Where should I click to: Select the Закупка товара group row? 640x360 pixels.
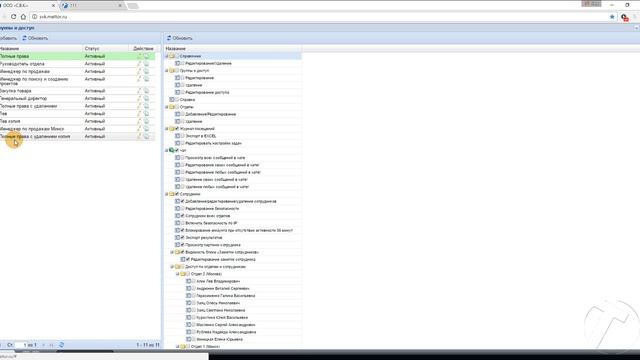coord(78,91)
